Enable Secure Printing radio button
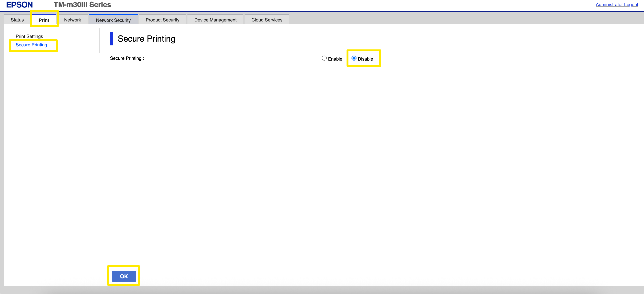Screen dimensions: 644x294 pos(324,58)
